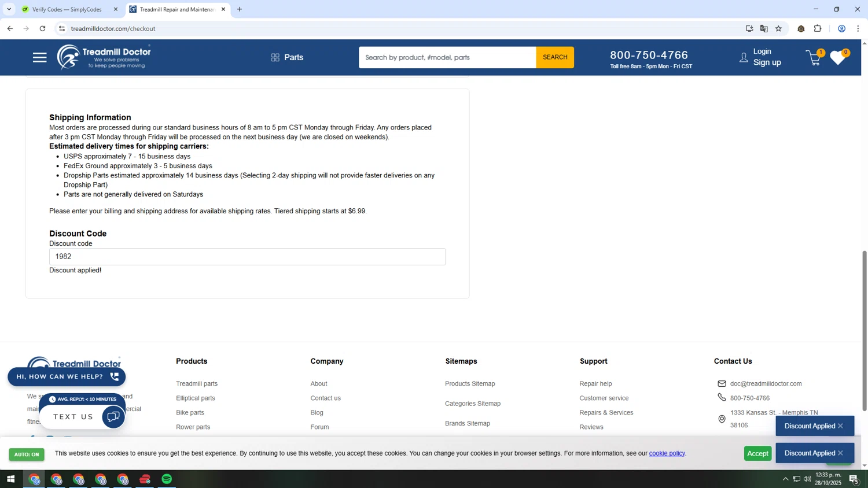Open the Contact us link
Viewport: 868px width, 488px height.
click(325, 398)
